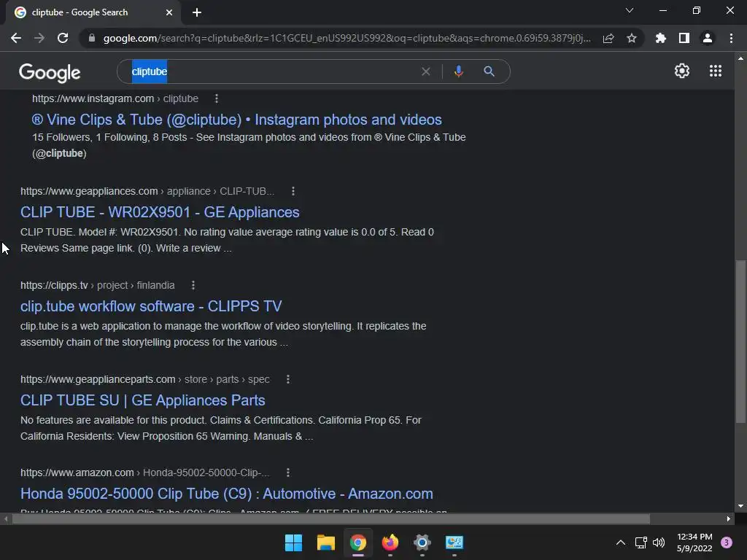
Task: Click the scroll-right arrow of horizontal scrollbar
Action: [729, 518]
